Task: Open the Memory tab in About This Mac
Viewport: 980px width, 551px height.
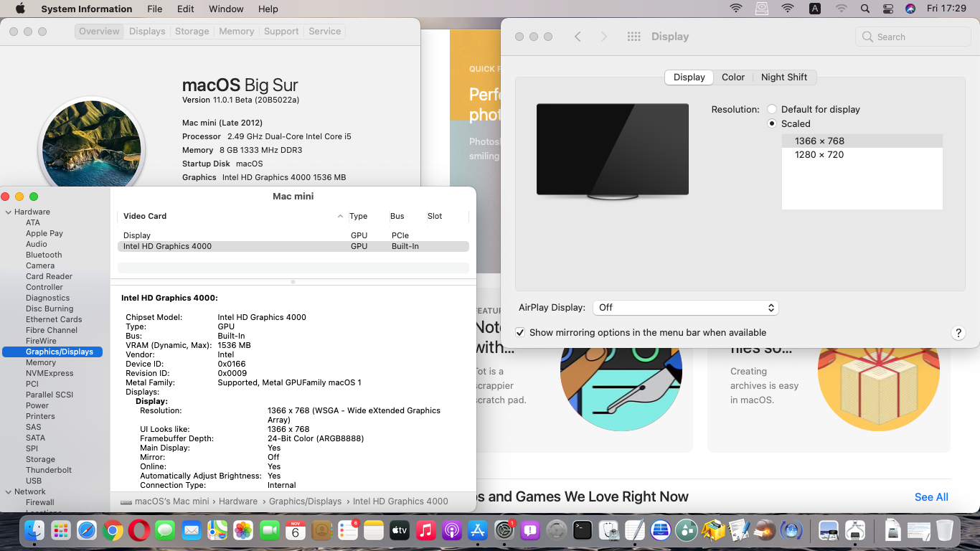Action: tap(237, 32)
